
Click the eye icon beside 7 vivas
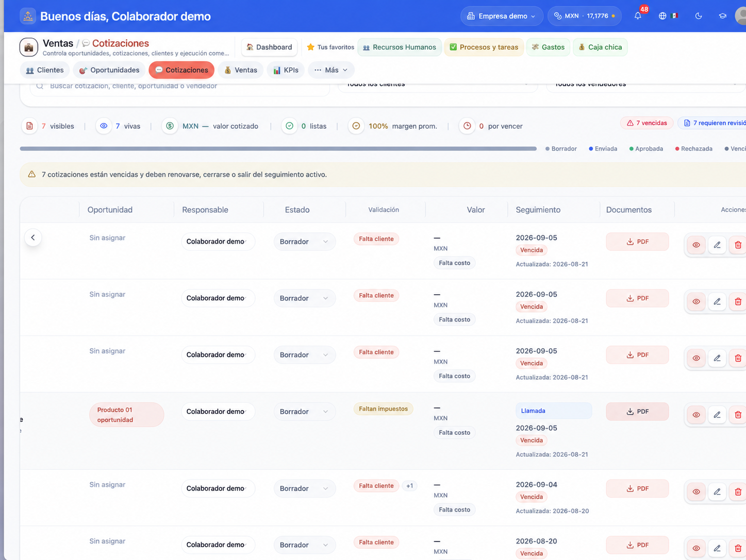(x=104, y=126)
